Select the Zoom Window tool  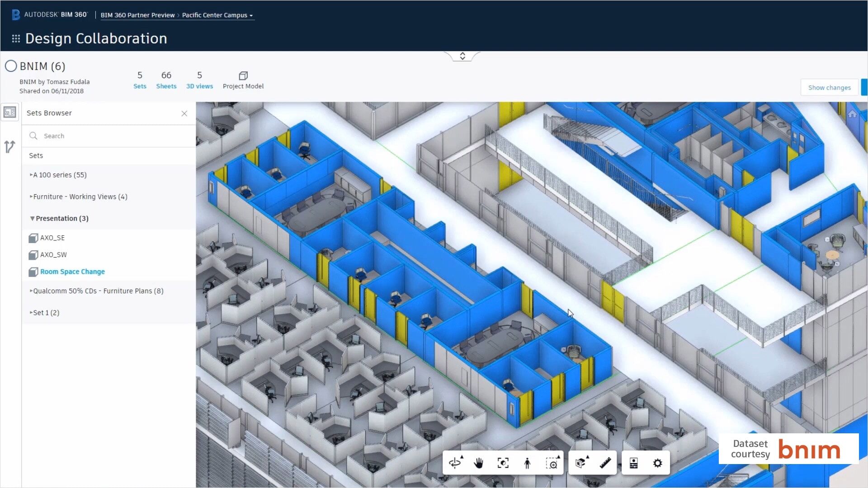point(552,463)
